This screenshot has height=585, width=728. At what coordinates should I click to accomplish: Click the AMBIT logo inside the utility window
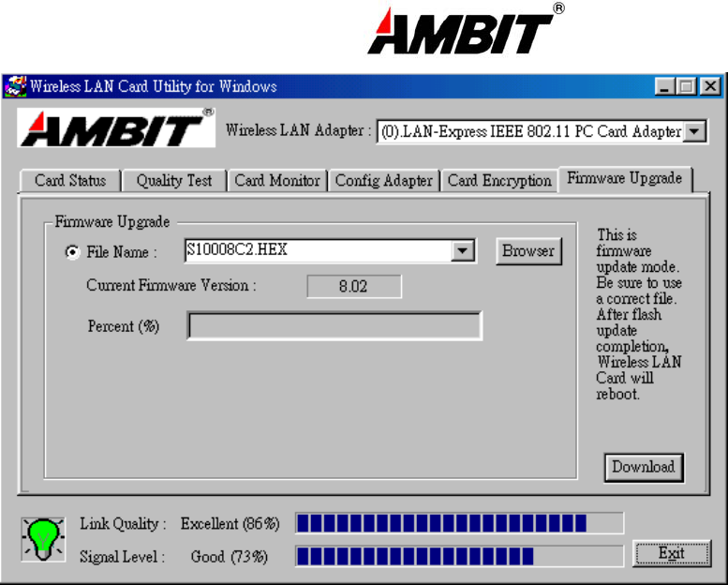[116, 127]
